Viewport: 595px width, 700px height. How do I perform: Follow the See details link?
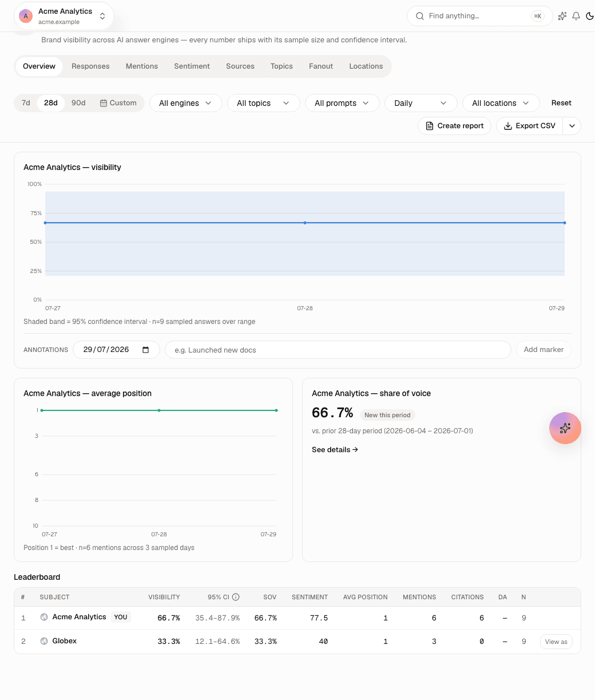click(335, 450)
